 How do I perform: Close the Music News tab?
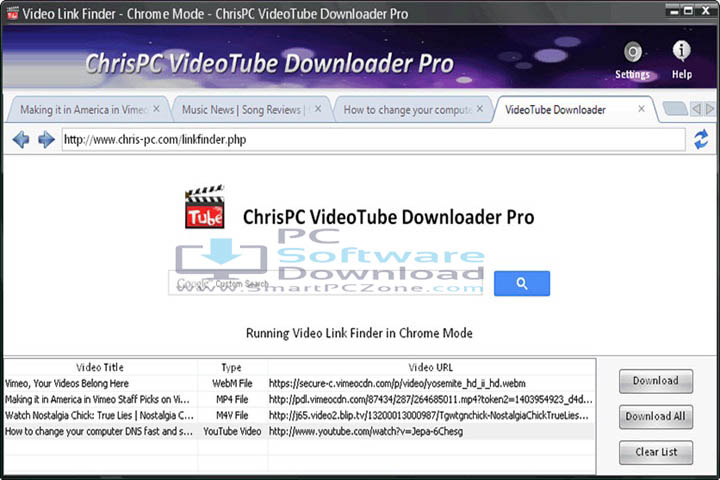(318, 109)
